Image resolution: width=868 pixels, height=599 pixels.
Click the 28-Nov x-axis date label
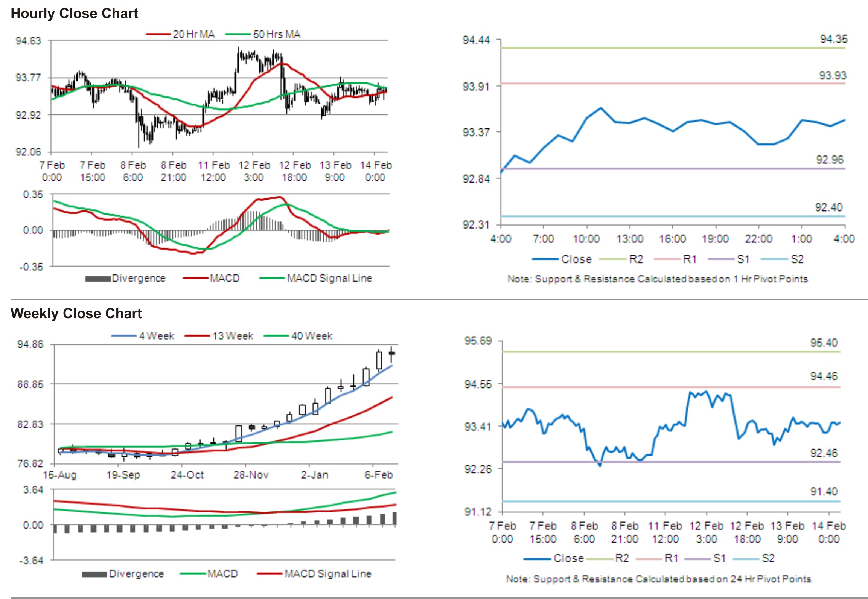click(x=251, y=475)
